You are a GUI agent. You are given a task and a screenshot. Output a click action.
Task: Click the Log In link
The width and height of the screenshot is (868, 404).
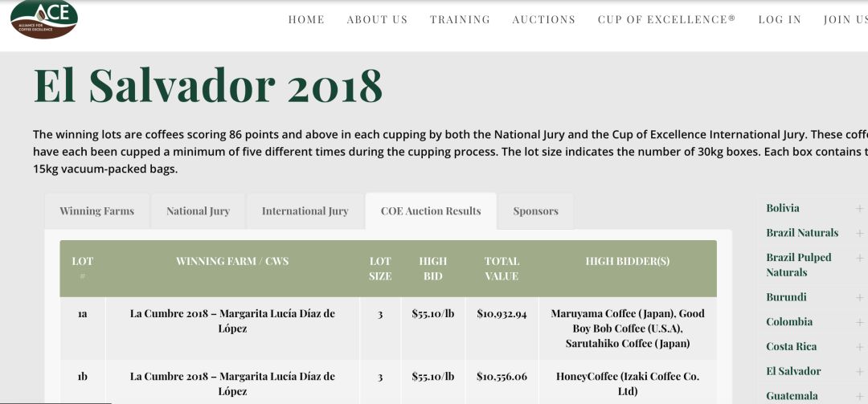tap(780, 20)
